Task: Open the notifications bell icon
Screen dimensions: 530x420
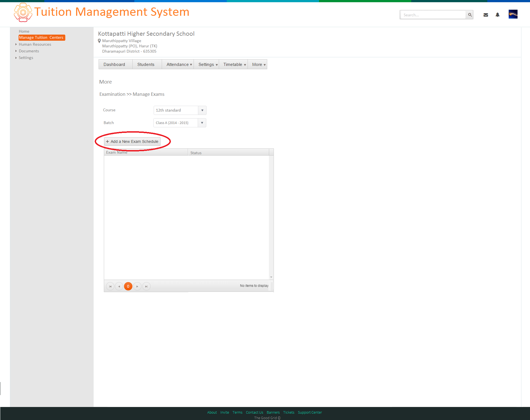Action: 498,15
